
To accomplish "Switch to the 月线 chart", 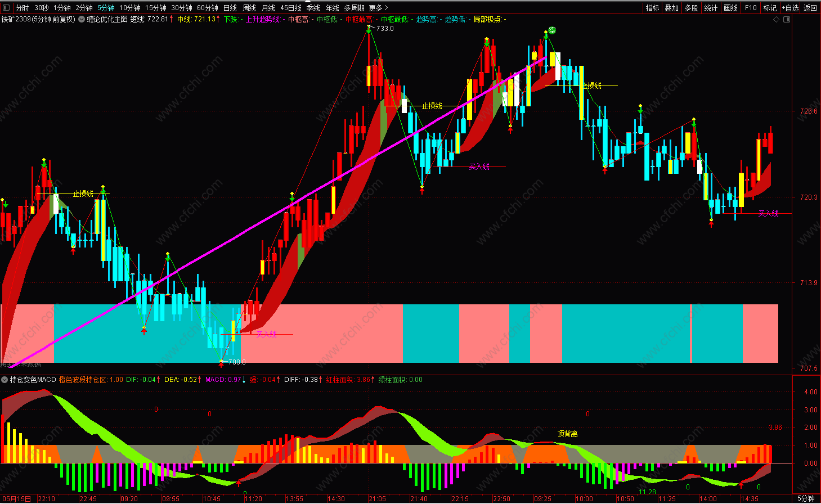I will [268, 8].
